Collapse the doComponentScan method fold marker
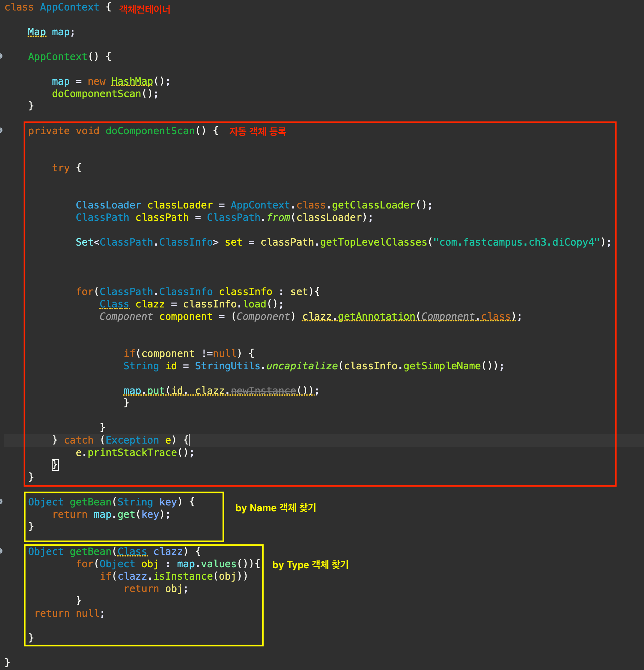This screenshot has width=644, height=670. click(x=1, y=130)
